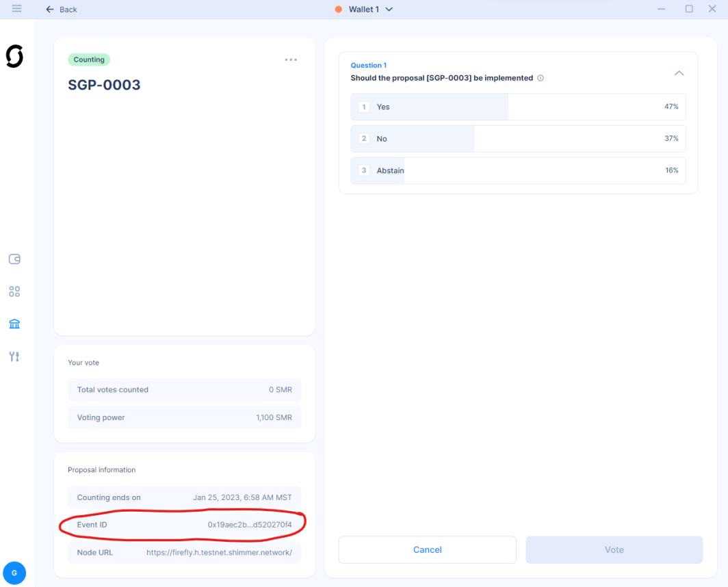Viewport: 728px width, 587px height.
Task: Collapse Question 1 with the chevron
Action: click(679, 73)
